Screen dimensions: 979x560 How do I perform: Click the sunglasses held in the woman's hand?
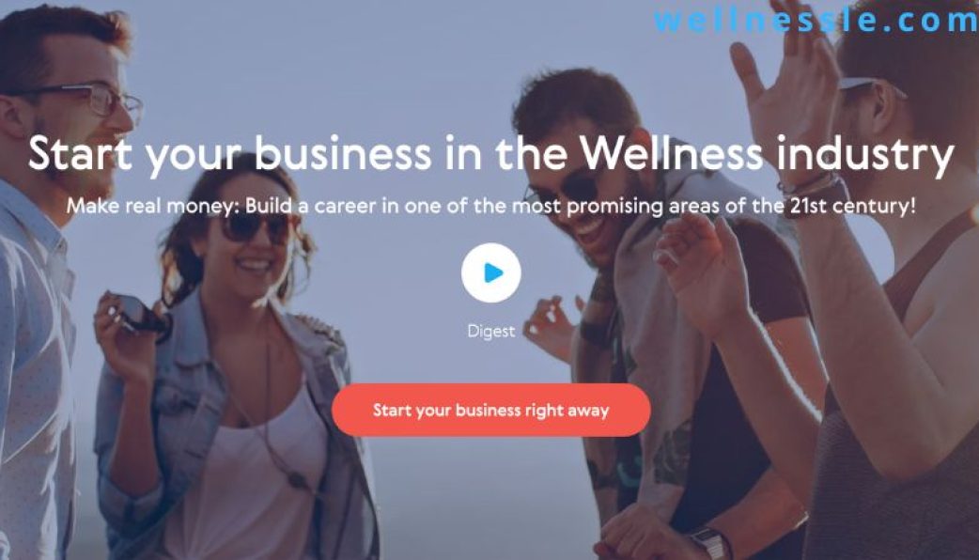pos(141,316)
